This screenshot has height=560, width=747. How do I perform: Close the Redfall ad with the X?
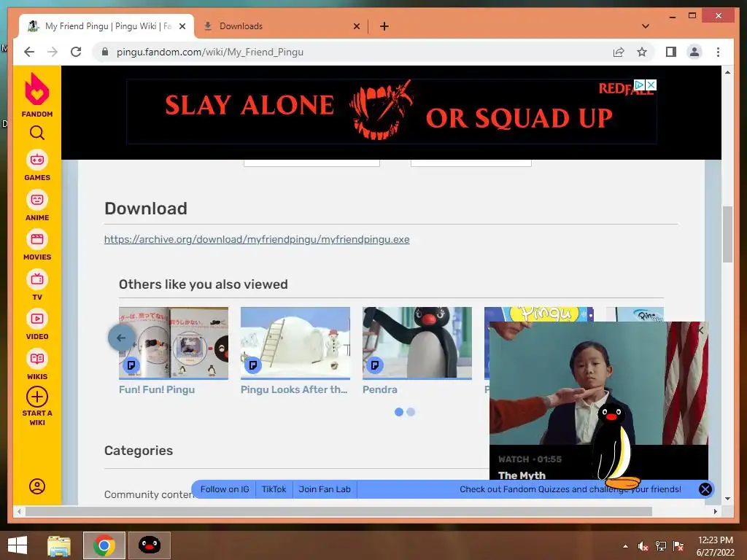coord(651,85)
